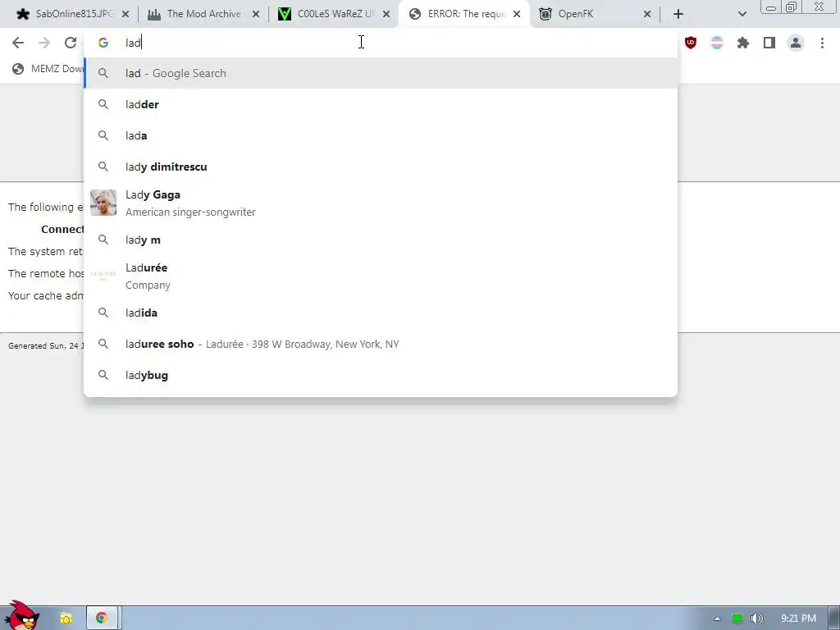The image size is (840, 630).
Task: Click search icon beside 'ladybug'
Action: 103,375
